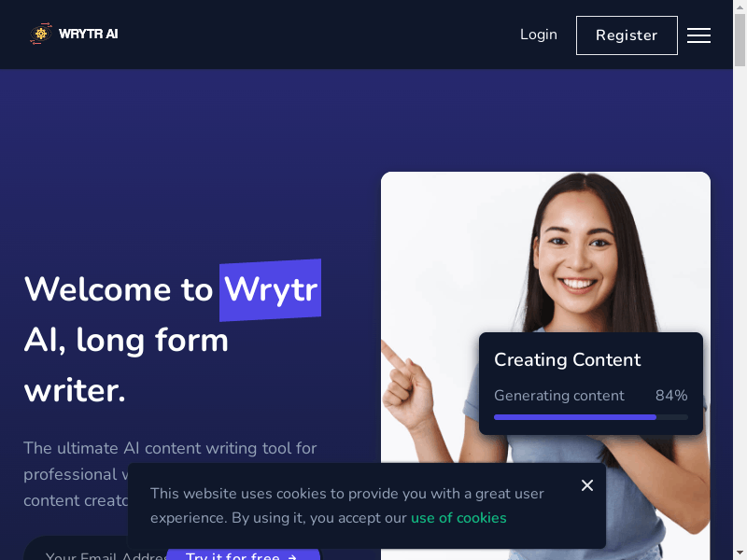The width and height of the screenshot is (747, 560).
Task: Click the arrow icon in Try it button
Action: coord(292,557)
